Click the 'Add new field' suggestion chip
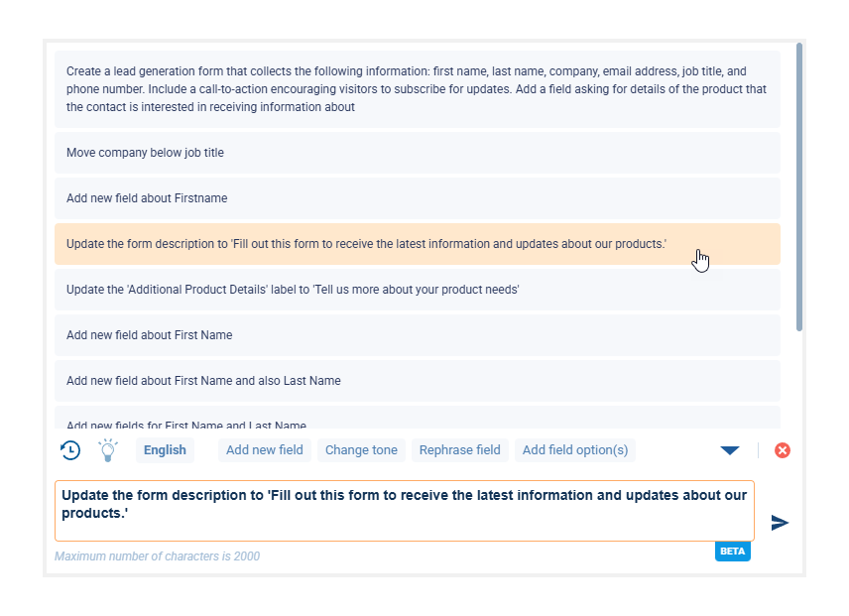 coord(265,450)
